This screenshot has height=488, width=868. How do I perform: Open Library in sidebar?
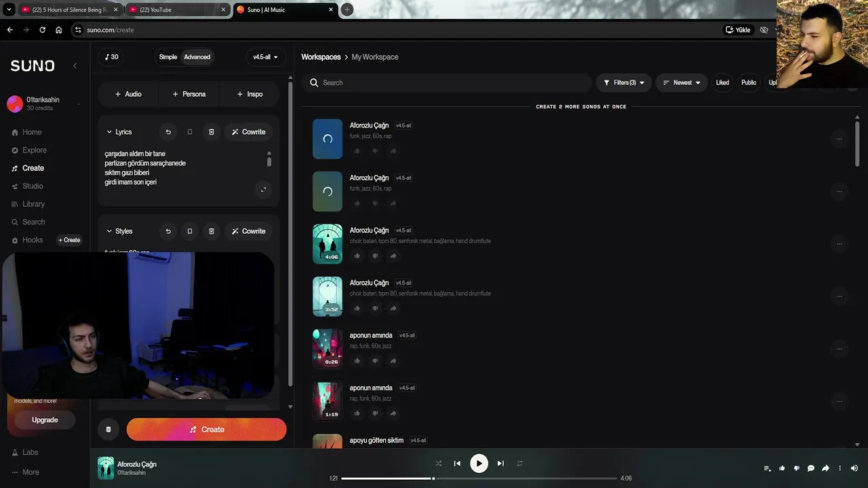tap(28, 204)
